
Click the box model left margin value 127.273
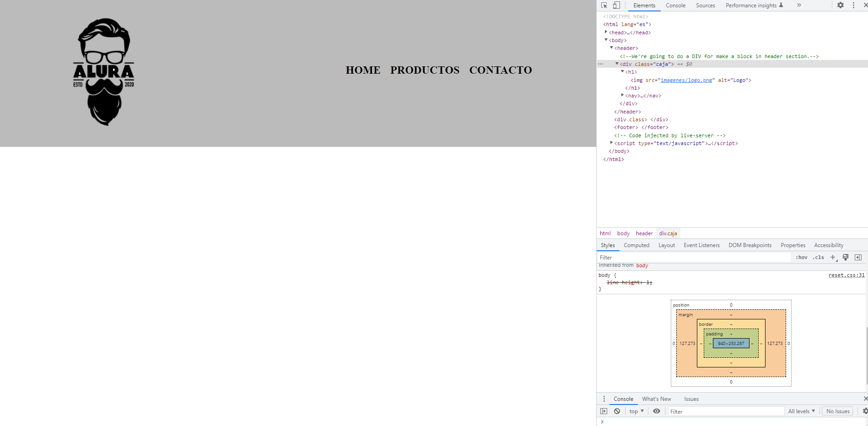[687, 343]
